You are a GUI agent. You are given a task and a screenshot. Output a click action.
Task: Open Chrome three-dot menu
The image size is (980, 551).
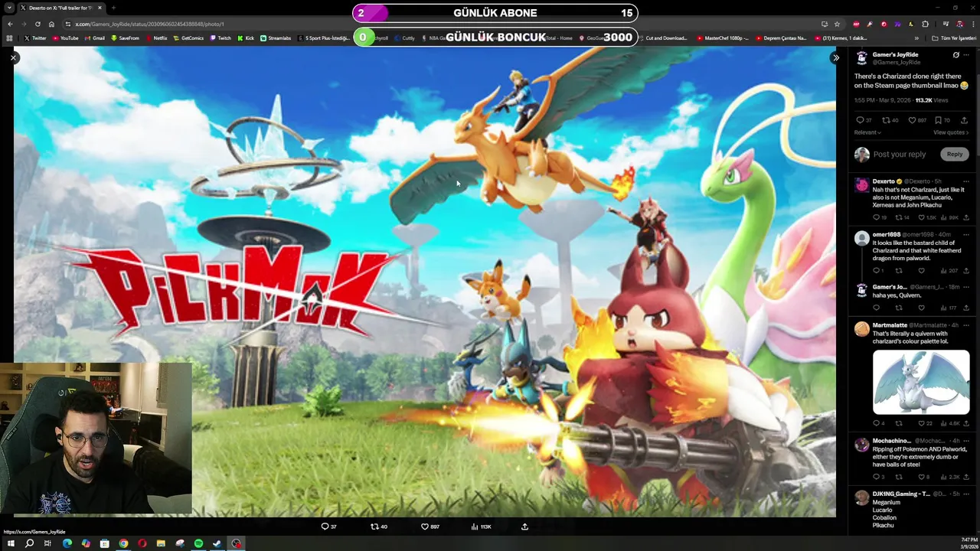pyautogui.click(x=972, y=24)
